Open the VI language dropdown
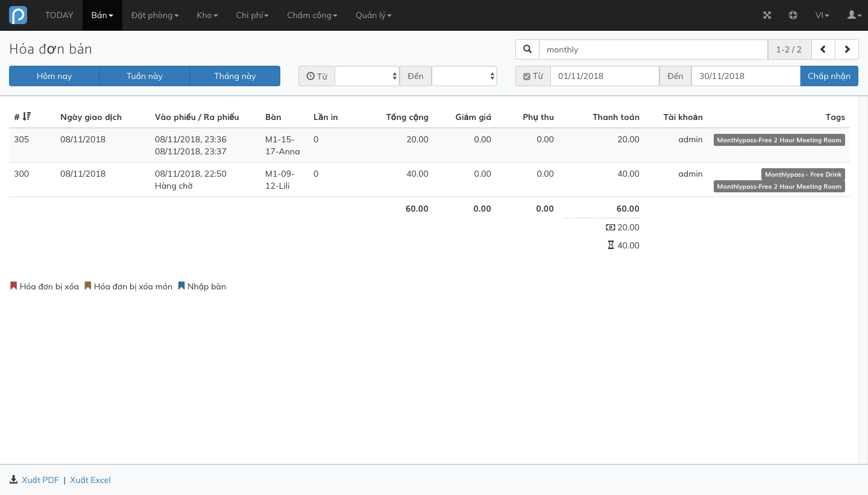The width and height of the screenshot is (868, 495). (x=822, y=15)
